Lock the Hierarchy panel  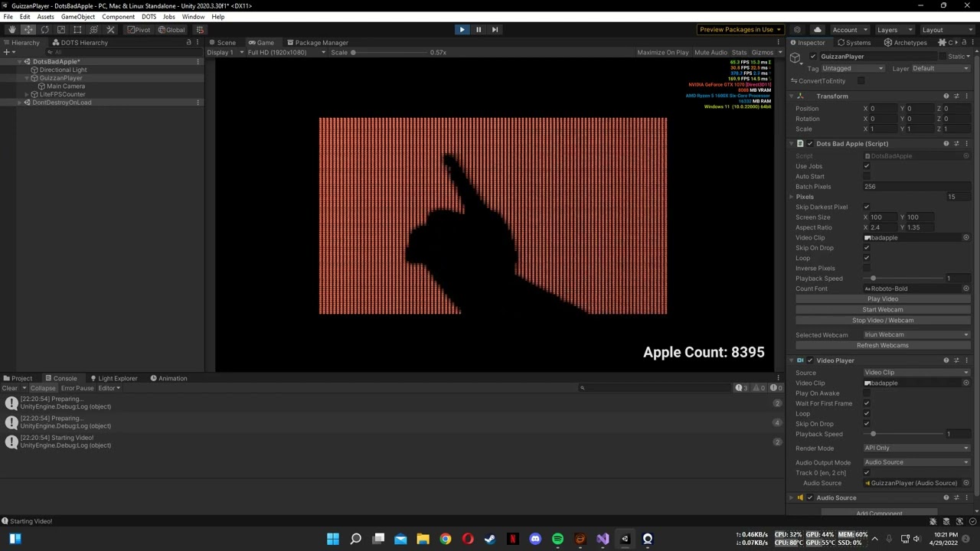[189, 43]
